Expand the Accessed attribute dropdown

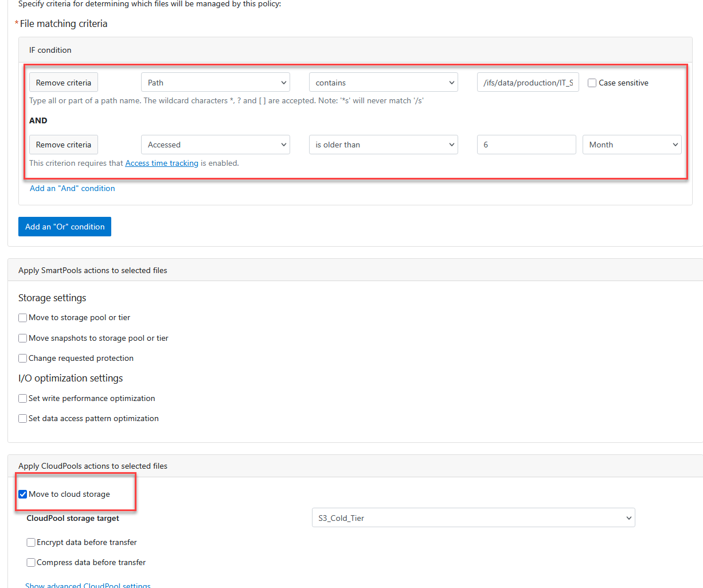click(x=215, y=145)
